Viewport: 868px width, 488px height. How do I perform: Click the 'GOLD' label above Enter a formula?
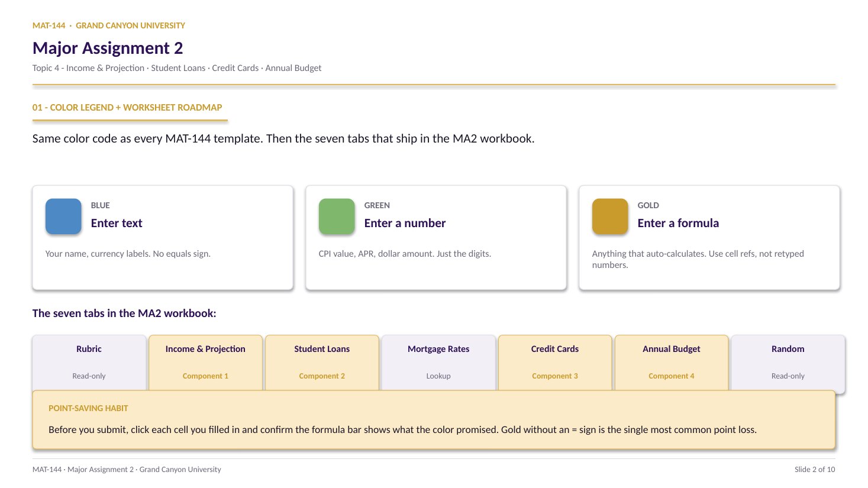[648, 205]
